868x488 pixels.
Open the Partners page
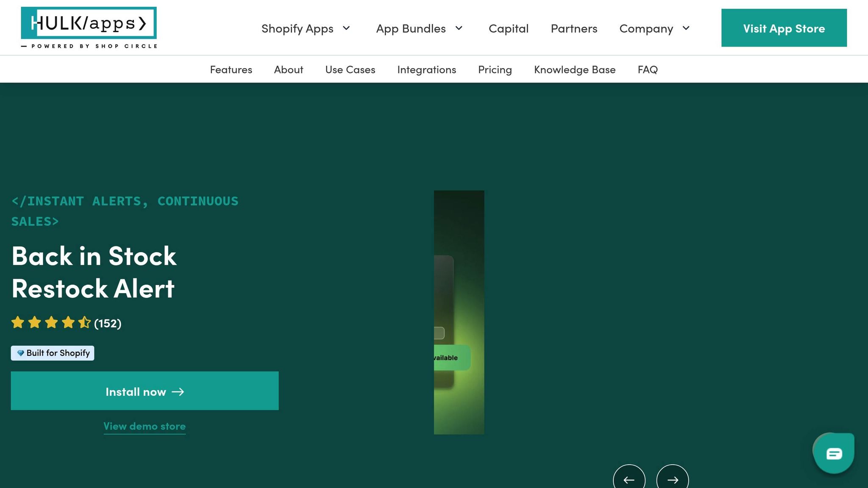click(x=574, y=28)
